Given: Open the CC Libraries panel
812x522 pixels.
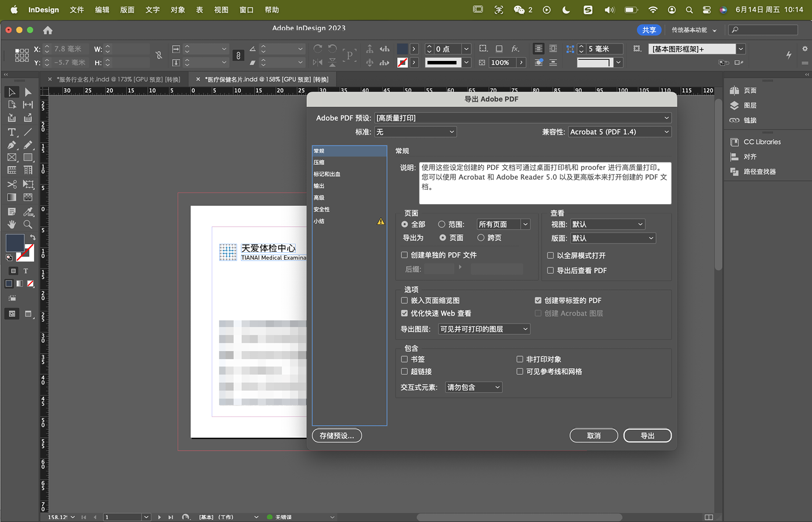Looking at the screenshot, I should pos(762,142).
